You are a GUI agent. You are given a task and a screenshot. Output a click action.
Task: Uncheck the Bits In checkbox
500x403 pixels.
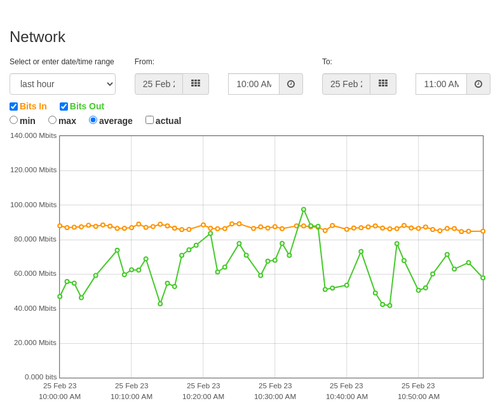point(14,106)
